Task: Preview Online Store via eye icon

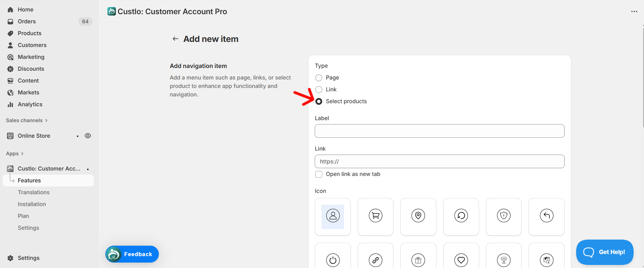Action: tap(88, 136)
